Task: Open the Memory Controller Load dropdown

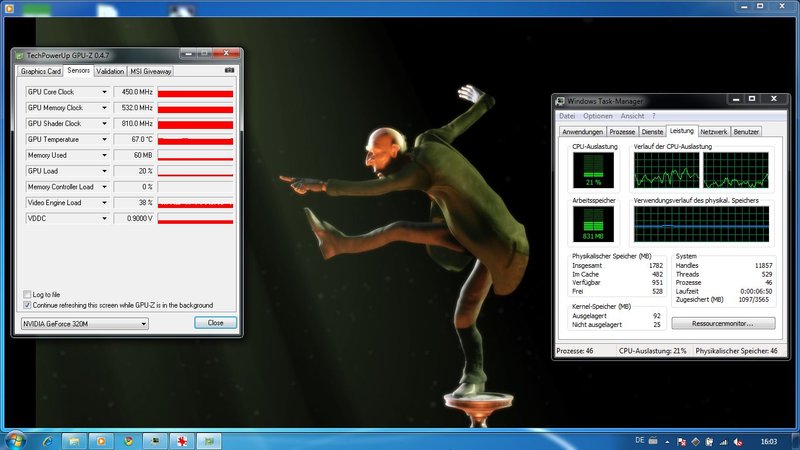Action: [x=104, y=187]
